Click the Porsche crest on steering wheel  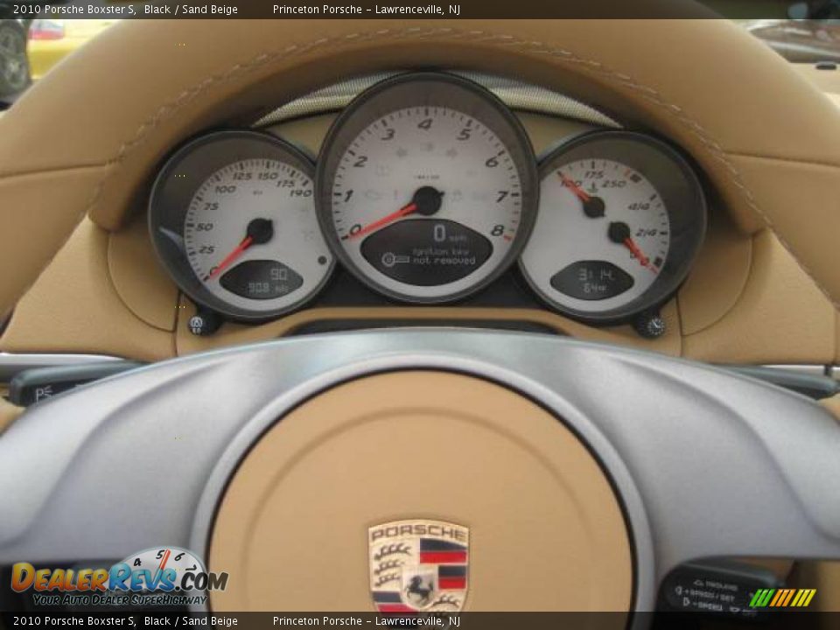[418, 567]
